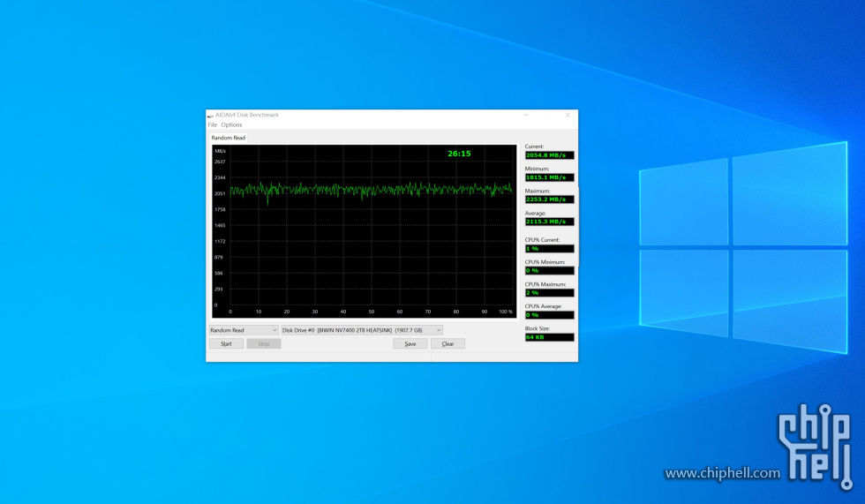Click the Block Size value 64 KB
The image size is (865, 504).
click(549, 337)
